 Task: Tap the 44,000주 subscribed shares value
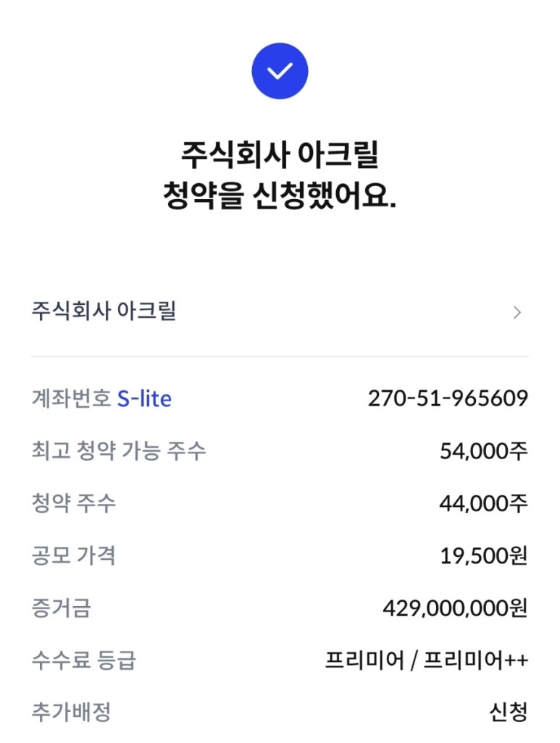[x=483, y=504]
